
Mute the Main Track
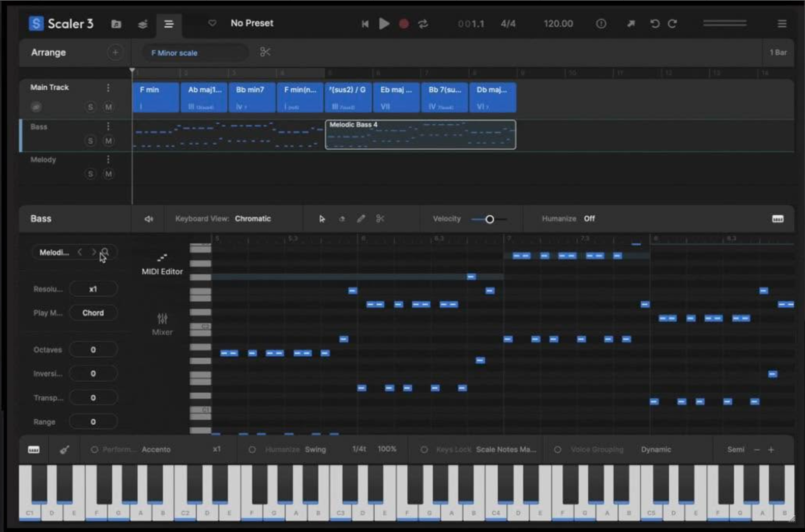108,107
